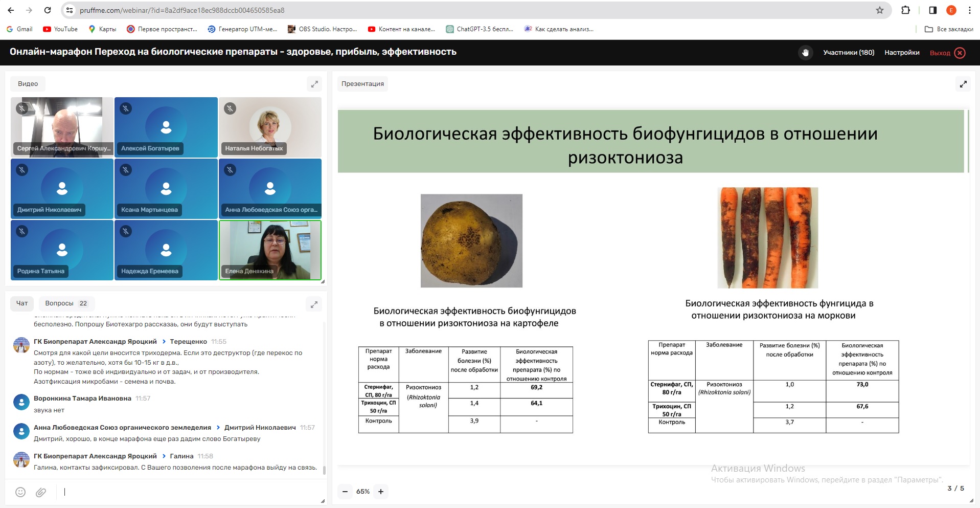This screenshot has height=508, width=980.
Task: Open the browser extensions puzzle icon
Action: 905,10
